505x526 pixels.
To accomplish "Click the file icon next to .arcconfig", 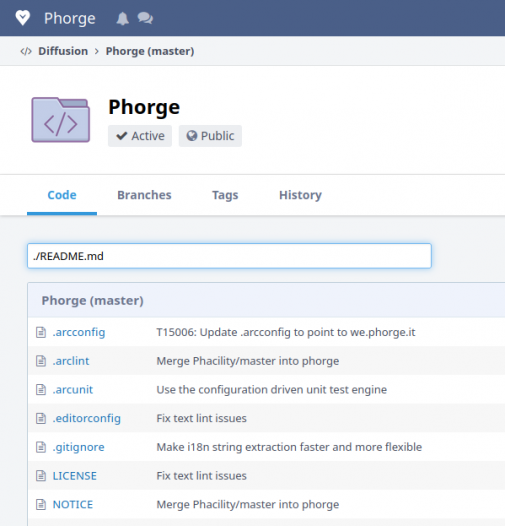I will (x=41, y=332).
